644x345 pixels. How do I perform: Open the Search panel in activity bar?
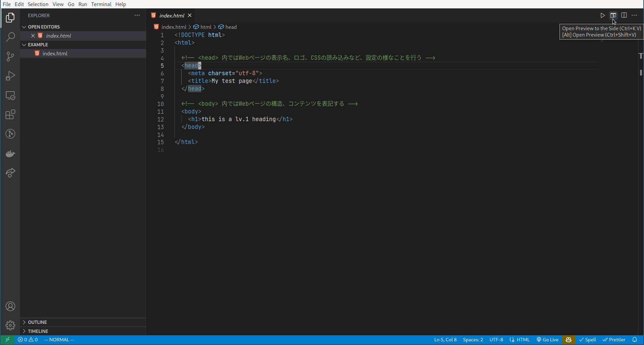click(10, 37)
